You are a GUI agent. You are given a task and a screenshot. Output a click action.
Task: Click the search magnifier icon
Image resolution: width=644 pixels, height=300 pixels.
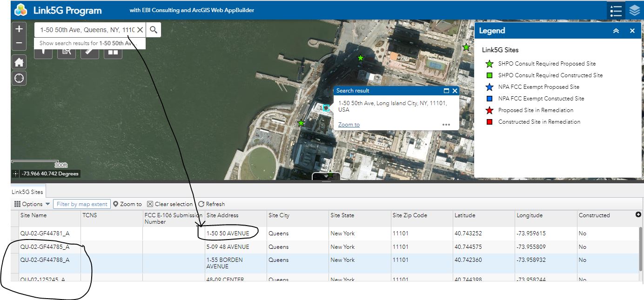pyautogui.click(x=154, y=30)
